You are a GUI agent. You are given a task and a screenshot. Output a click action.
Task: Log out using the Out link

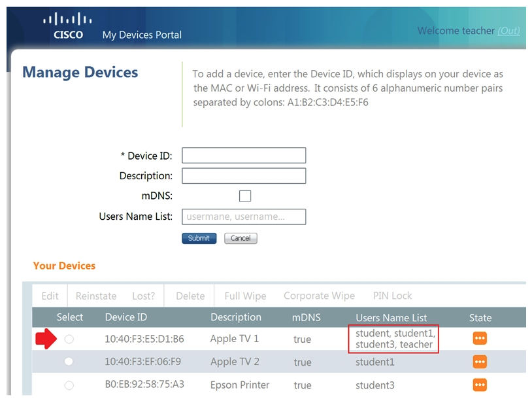coord(508,31)
